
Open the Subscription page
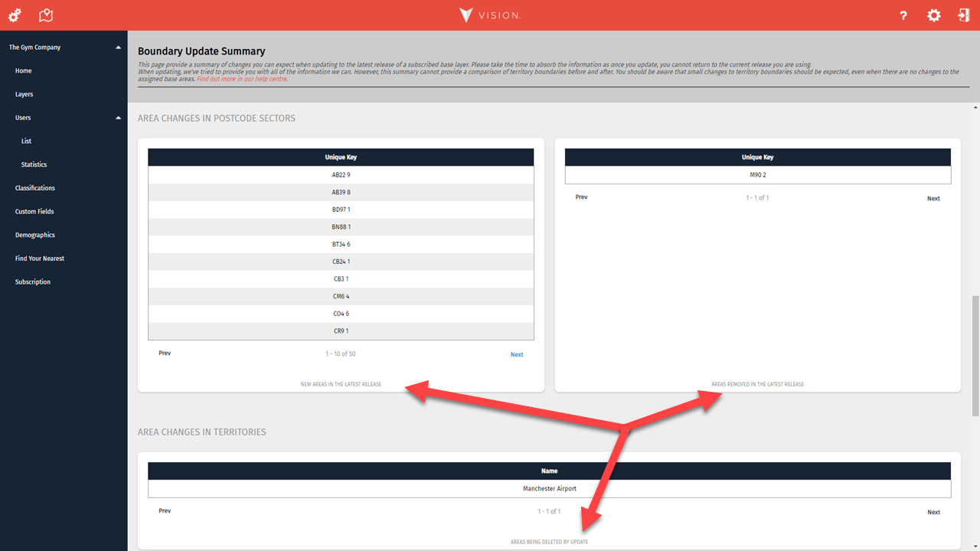(33, 282)
